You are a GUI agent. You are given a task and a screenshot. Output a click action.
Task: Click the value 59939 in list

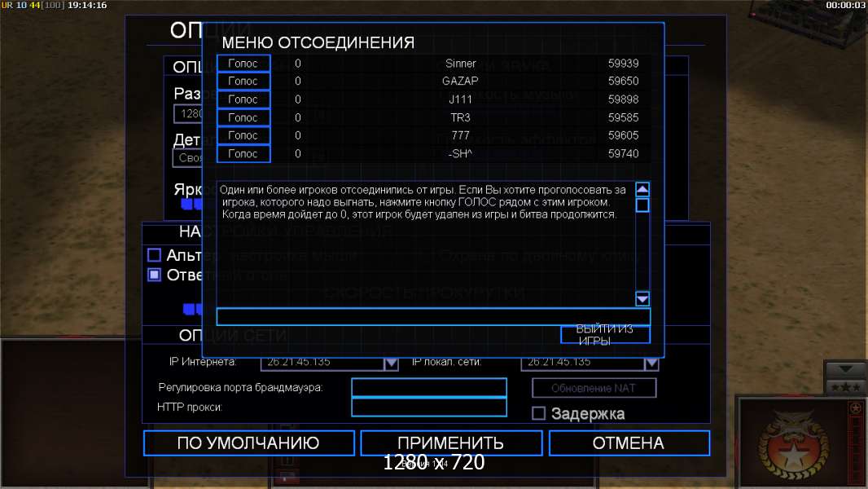[x=624, y=63]
